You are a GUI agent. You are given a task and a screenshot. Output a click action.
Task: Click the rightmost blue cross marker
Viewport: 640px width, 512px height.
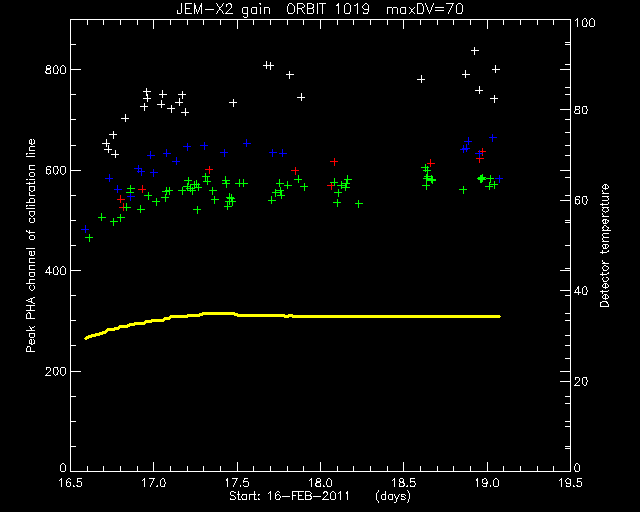pos(499,179)
